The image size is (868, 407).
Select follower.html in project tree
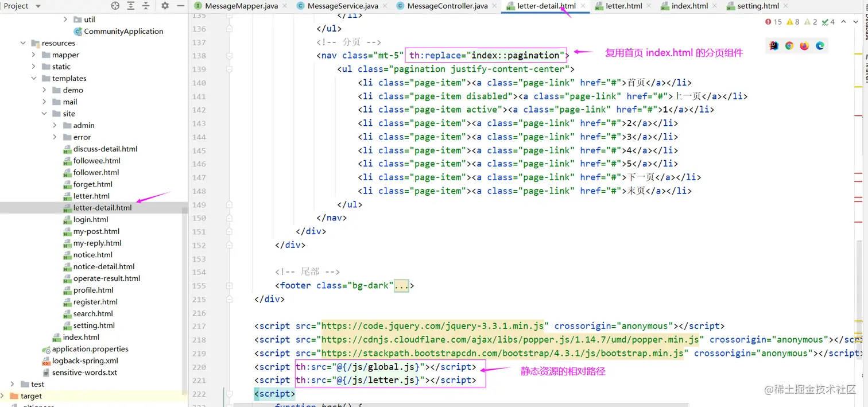tap(96, 173)
